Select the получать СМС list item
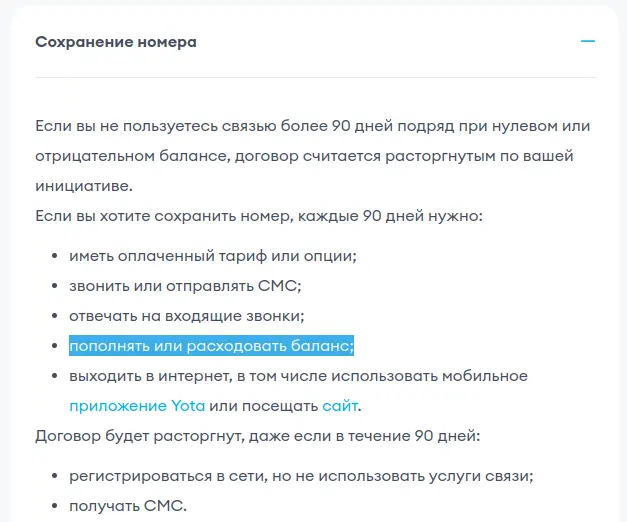This screenshot has height=522, width=627. coord(128,506)
